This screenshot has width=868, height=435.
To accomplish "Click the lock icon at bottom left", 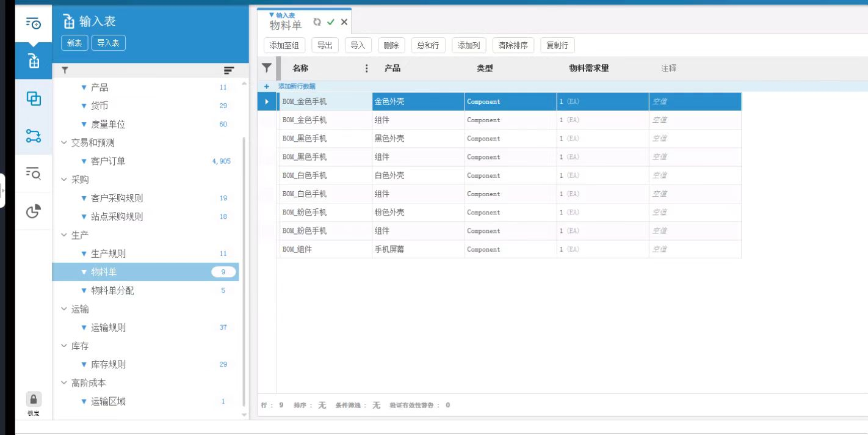I will (34, 400).
